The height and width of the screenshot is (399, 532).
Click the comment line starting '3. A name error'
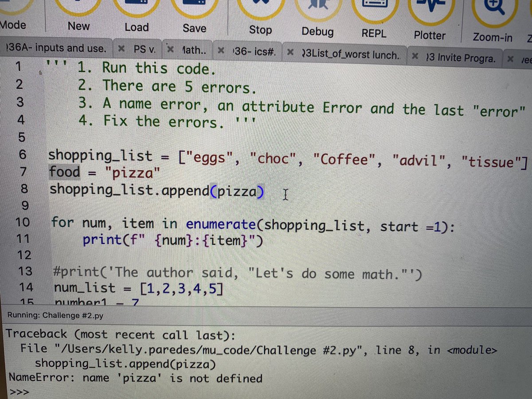301,107
